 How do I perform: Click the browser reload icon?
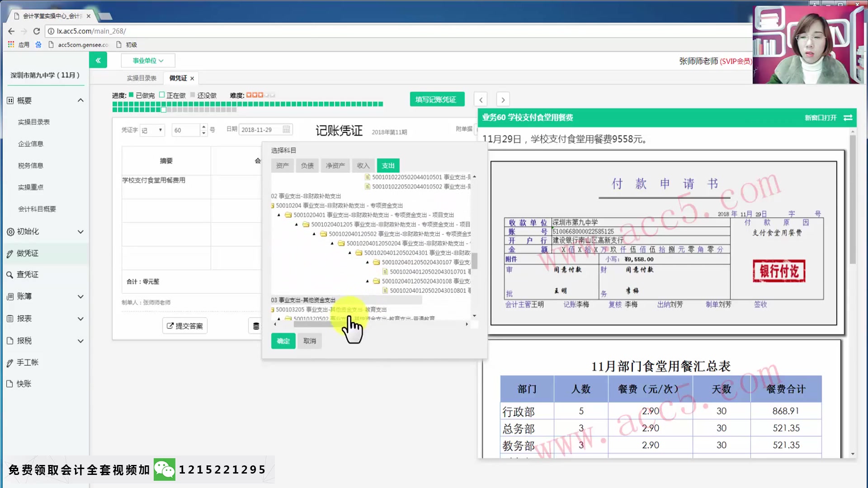point(37,31)
